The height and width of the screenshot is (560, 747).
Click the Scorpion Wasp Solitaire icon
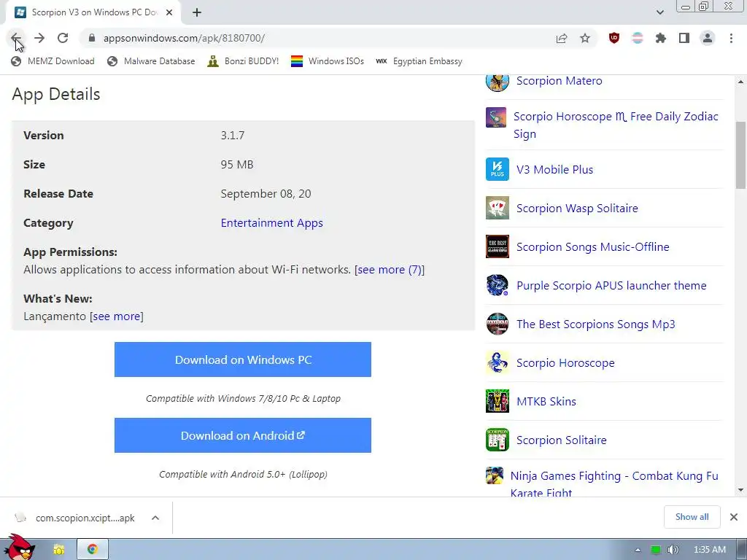pyautogui.click(x=498, y=208)
